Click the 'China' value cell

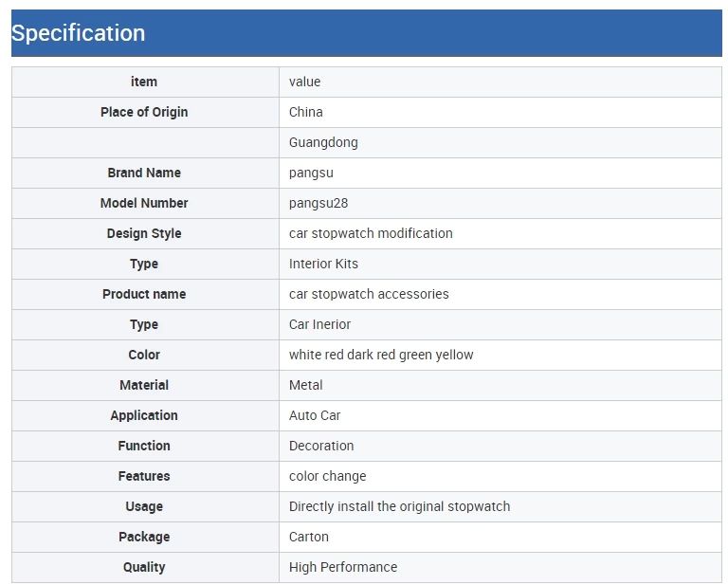coord(500,113)
